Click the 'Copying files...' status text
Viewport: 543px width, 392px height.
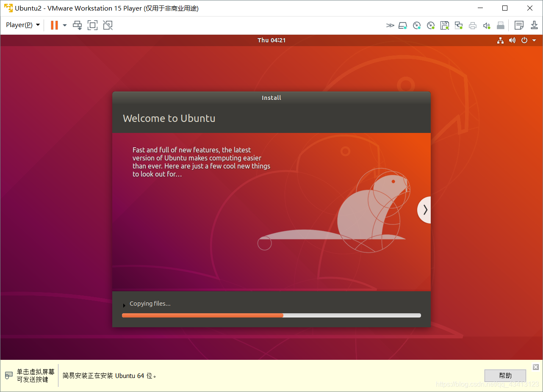click(x=150, y=304)
